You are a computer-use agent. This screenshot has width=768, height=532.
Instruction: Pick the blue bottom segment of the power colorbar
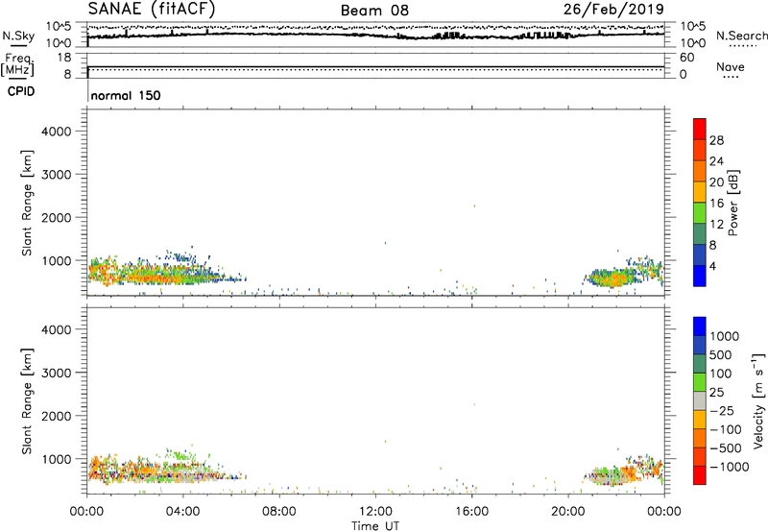(700, 276)
